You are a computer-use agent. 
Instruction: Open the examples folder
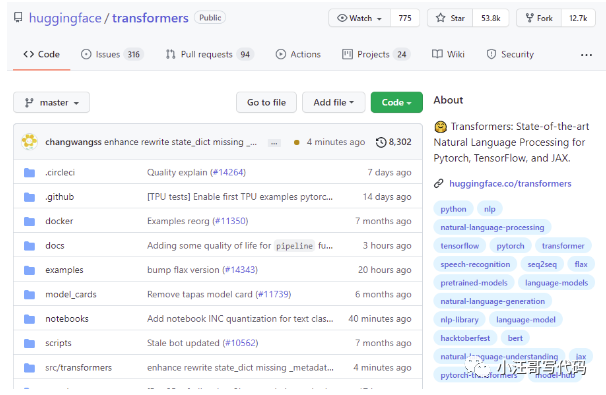(64, 270)
